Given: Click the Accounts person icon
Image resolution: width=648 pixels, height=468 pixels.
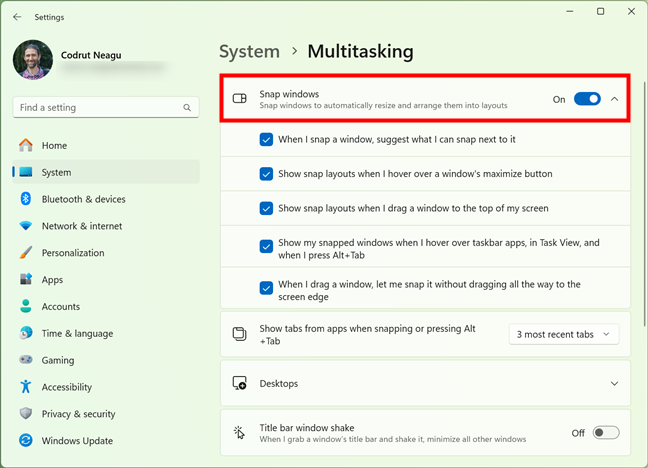Looking at the screenshot, I should [26, 306].
